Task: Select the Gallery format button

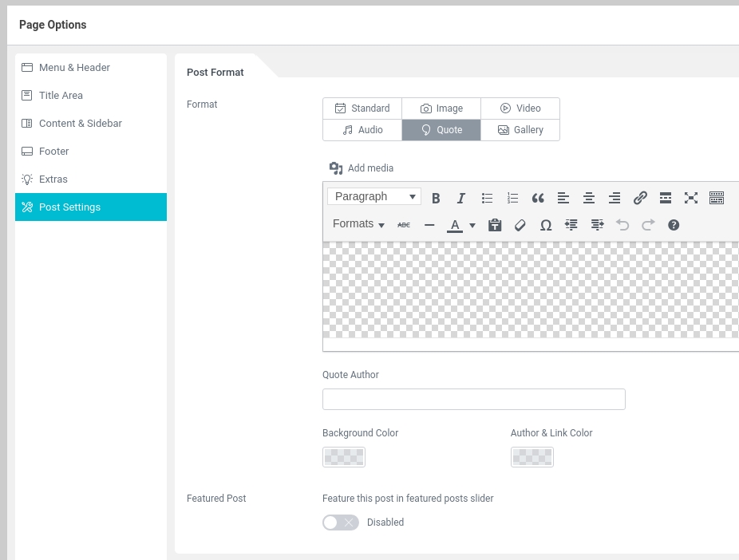Action: pyautogui.click(x=520, y=130)
